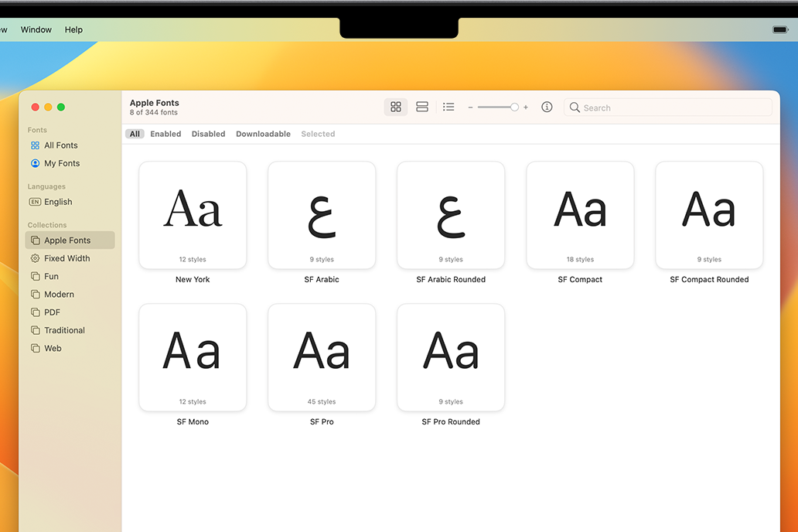Open the Fun collection

tap(70, 276)
